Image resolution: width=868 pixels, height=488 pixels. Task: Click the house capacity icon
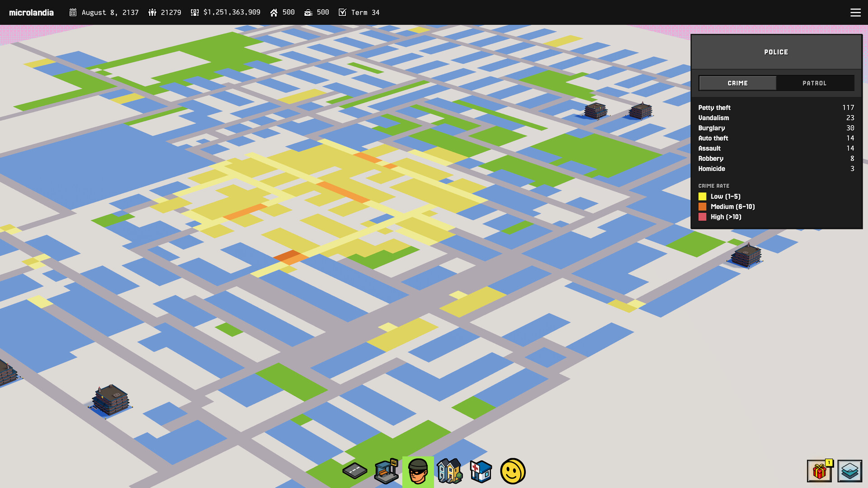[x=274, y=12]
